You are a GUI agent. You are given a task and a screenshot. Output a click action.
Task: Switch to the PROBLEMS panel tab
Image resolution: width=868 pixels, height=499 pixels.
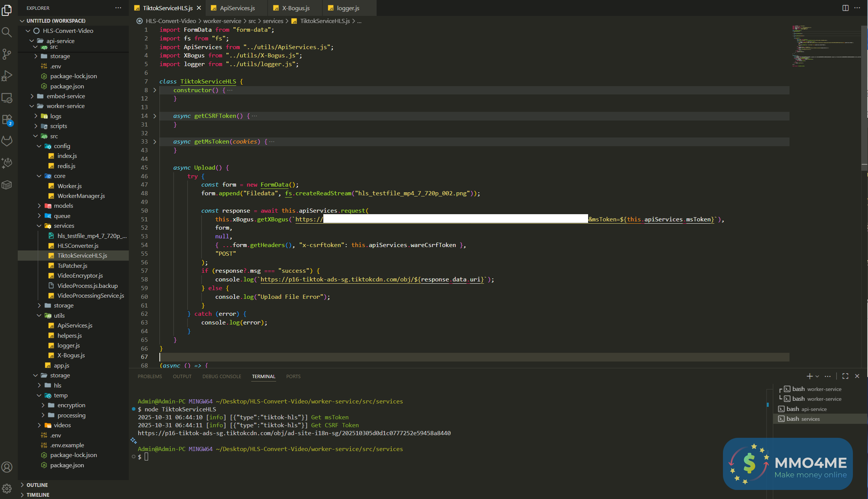click(x=150, y=376)
